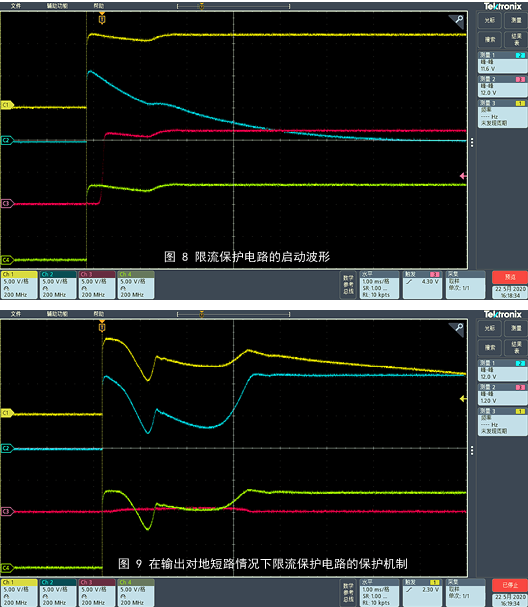This screenshot has height=607, width=528.
Task: Click the 光标 cursors button in the Figure 8 window
Action: [490, 21]
